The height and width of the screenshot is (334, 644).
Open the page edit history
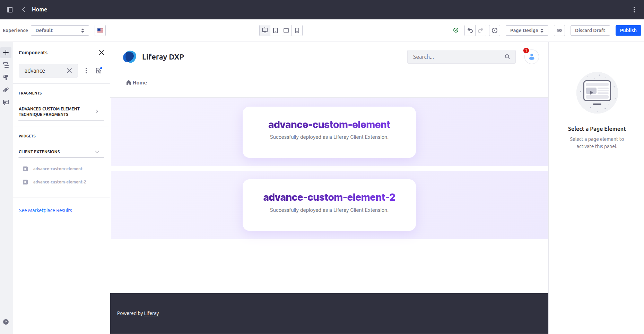pyautogui.click(x=495, y=30)
